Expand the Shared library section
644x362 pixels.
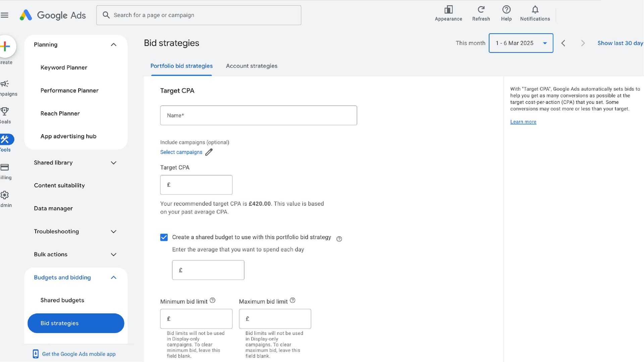coord(113,163)
